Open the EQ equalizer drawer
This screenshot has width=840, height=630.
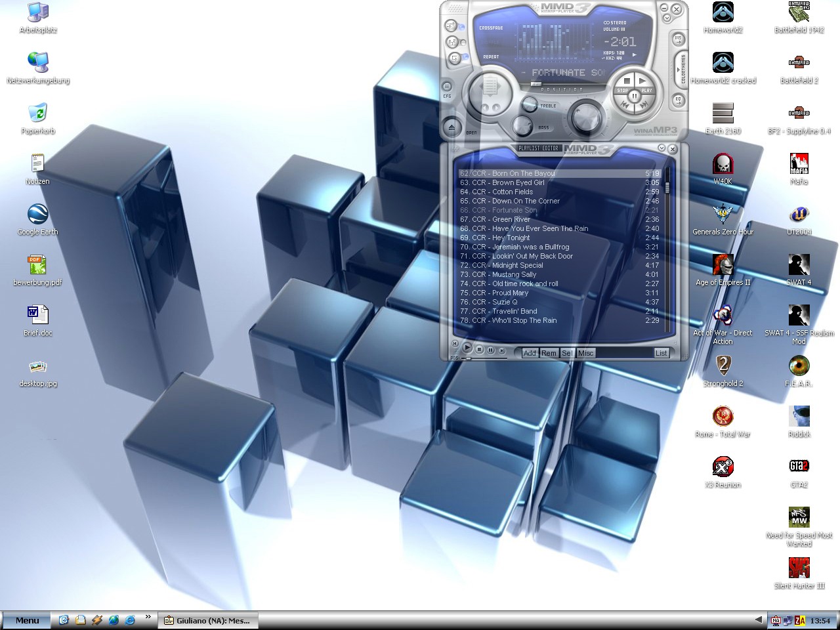pos(678,100)
